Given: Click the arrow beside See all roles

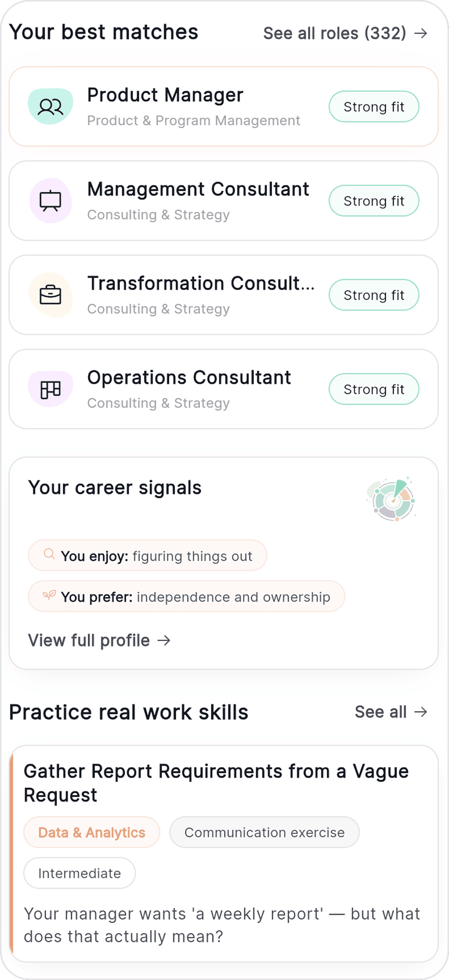Looking at the screenshot, I should [x=421, y=33].
